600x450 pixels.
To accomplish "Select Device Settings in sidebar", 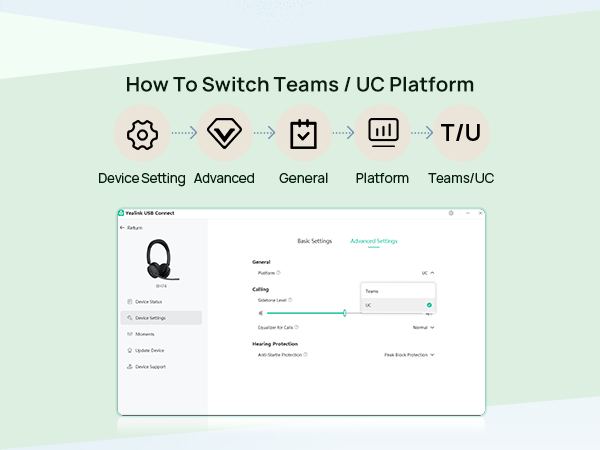I will (161, 318).
